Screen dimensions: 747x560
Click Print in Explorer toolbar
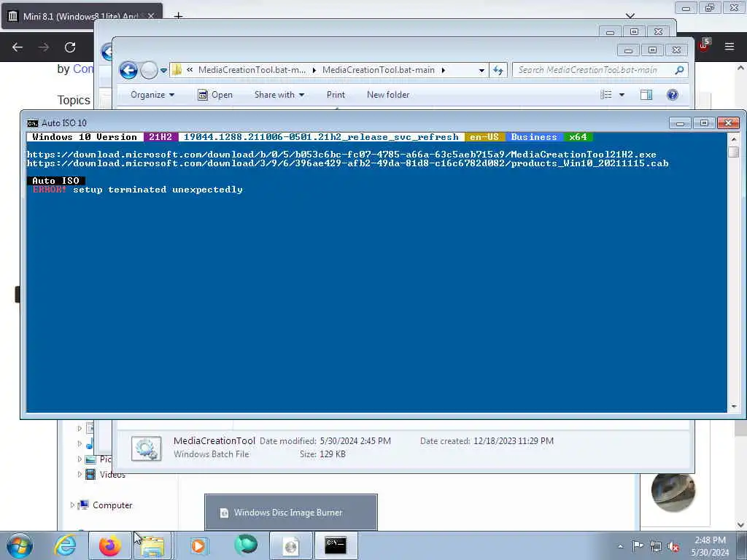tap(336, 95)
